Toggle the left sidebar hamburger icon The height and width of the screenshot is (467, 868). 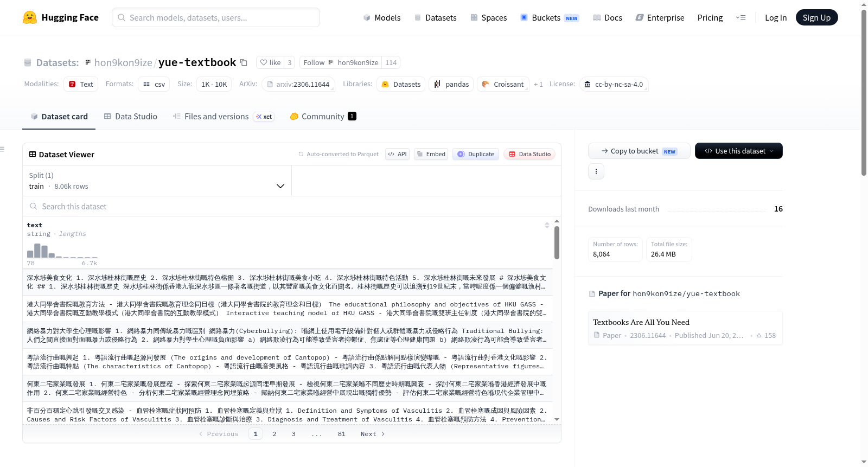coord(2,149)
